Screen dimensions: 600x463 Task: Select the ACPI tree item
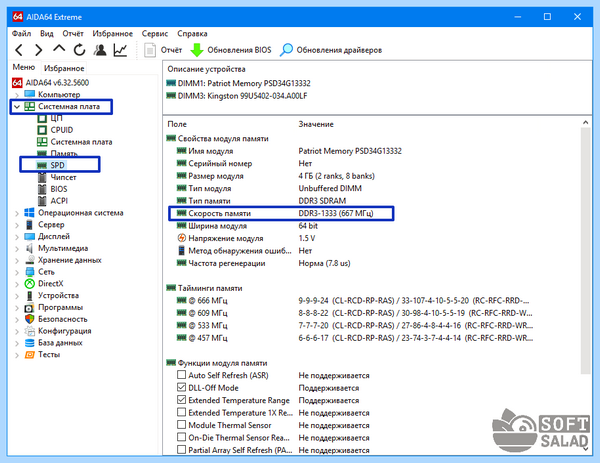pyautogui.click(x=59, y=201)
